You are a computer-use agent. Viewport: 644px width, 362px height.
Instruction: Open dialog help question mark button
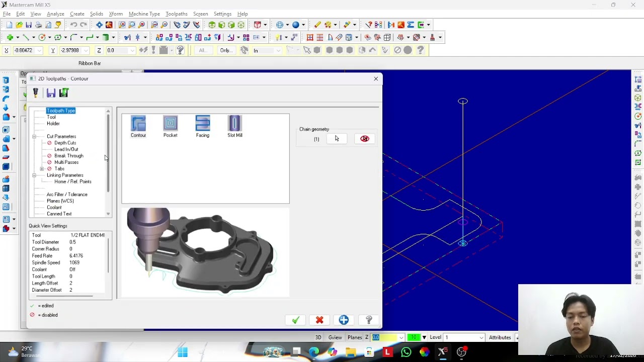click(369, 320)
